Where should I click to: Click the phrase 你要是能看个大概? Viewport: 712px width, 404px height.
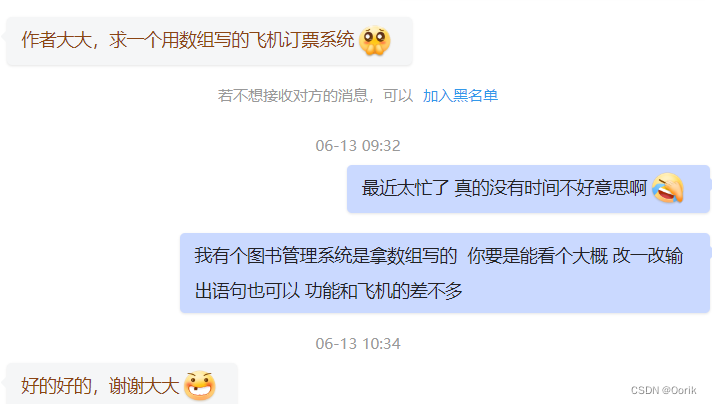[x=538, y=256]
